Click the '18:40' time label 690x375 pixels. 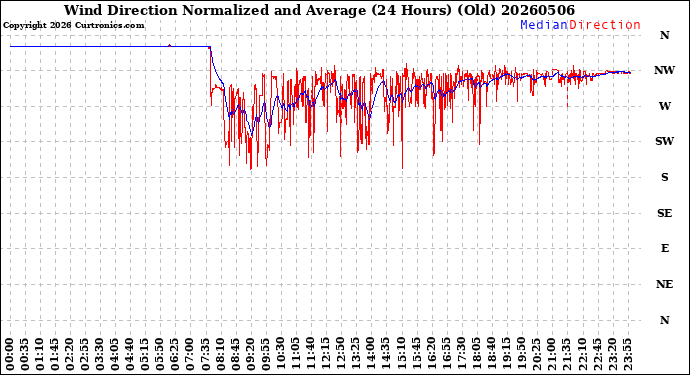(492, 355)
